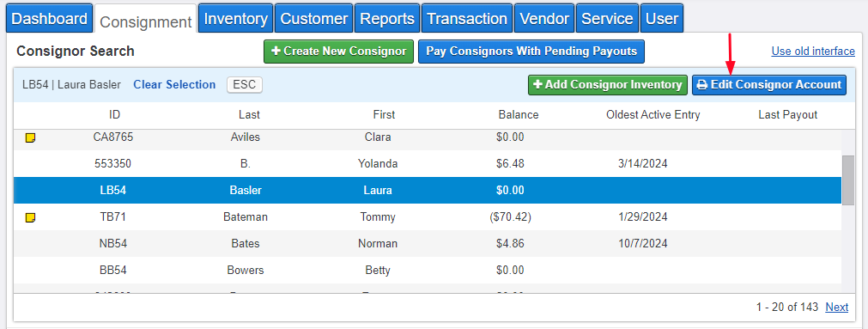The height and width of the screenshot is (329, 868).
Task: Click Add Consignor Inventory button
Action: (x=607, y=85)
